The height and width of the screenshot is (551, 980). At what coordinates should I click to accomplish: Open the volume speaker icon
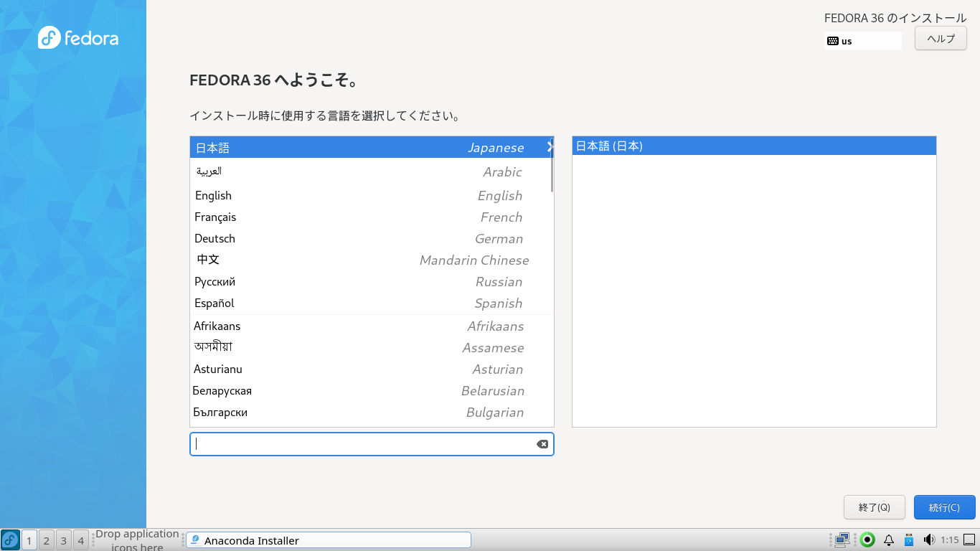(x=929, y=540)
